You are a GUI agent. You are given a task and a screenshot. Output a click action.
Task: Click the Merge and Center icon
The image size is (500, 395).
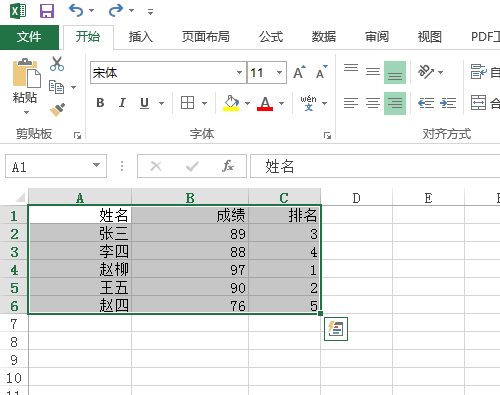point(478,103)
